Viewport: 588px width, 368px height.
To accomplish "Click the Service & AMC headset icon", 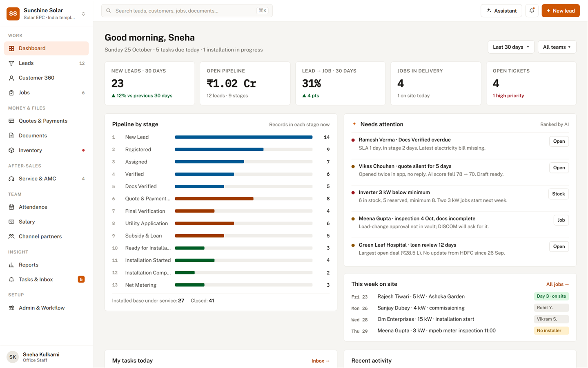I will click(11, 179).
